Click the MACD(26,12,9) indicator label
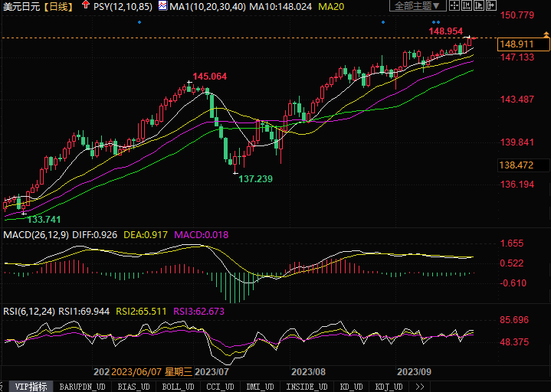Image resolution: width=551 pixels, height=392 pixels. coord(36,235)
